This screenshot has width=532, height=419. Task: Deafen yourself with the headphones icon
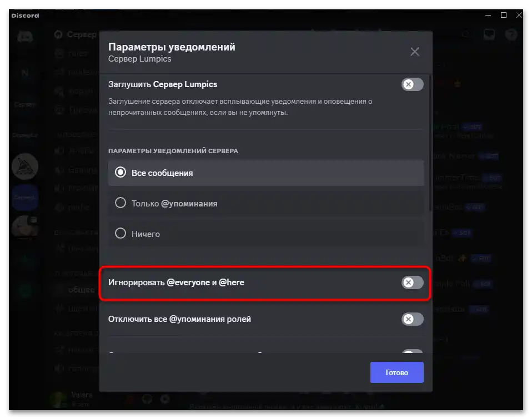point(147,399)
